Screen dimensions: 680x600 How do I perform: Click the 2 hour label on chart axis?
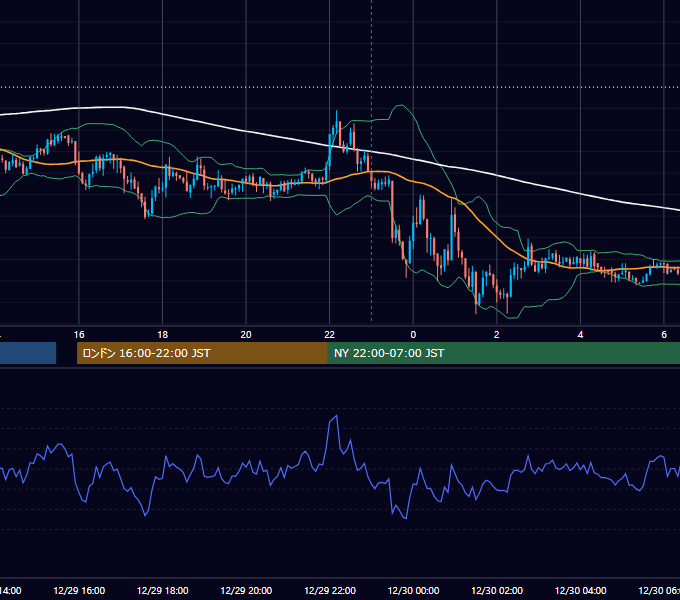tap(497, 334)
